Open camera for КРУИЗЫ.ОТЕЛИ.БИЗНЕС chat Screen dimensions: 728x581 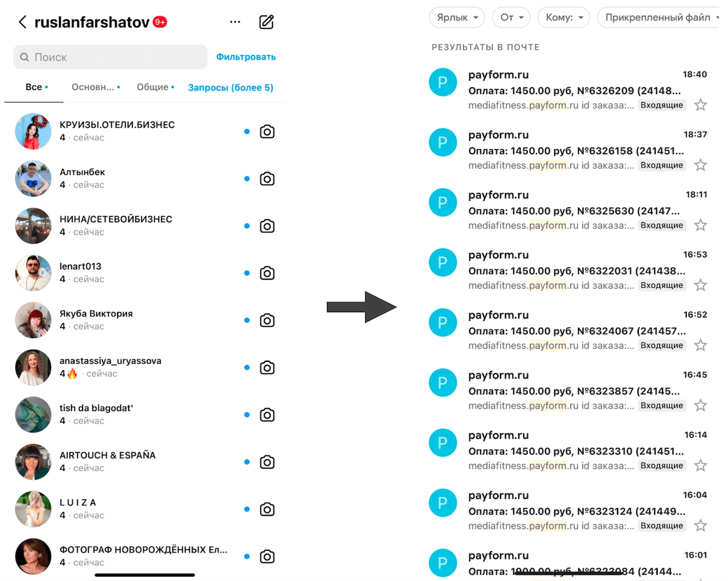[x=267, y=132]
